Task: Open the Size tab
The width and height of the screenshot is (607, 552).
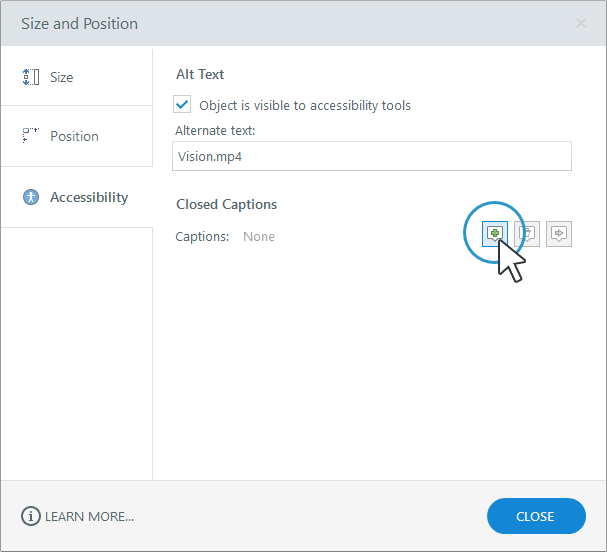Action: coord(62,77)
